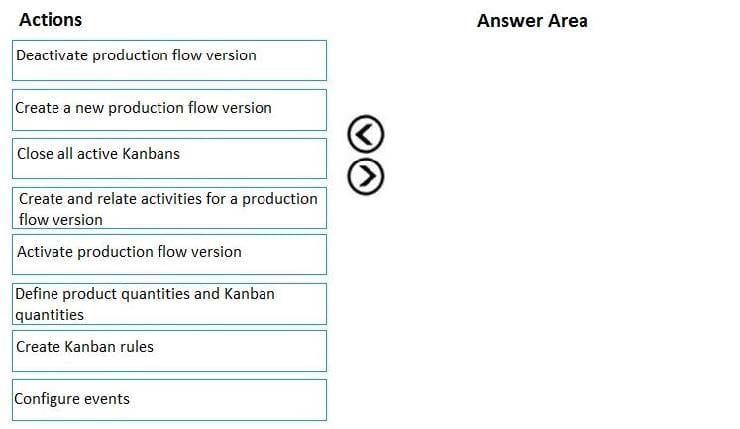This screenshot has width=740, height=429.
Task: Select Activate production flow version action
Action: point(169,254)
